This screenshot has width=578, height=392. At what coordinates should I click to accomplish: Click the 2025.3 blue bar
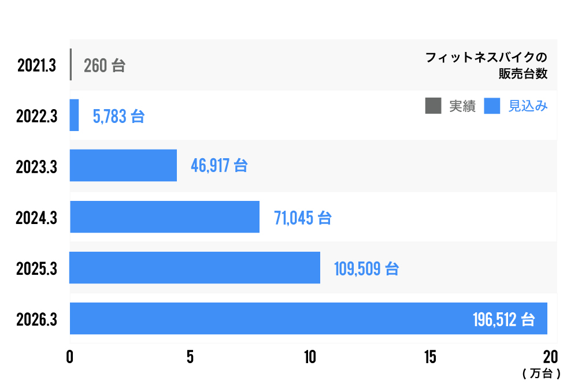coord(195,267)
